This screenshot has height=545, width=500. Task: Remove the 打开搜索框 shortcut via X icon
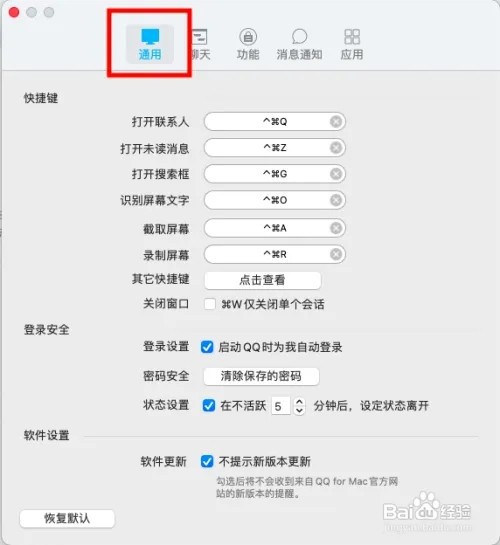tap(336, 174)
